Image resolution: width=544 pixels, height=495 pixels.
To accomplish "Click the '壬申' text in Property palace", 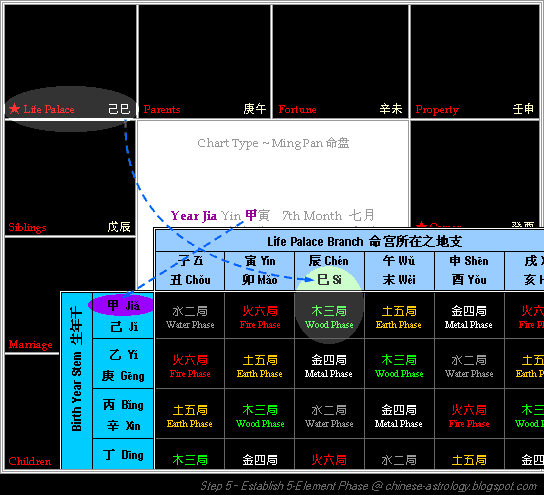I will (x=523, y=109).
